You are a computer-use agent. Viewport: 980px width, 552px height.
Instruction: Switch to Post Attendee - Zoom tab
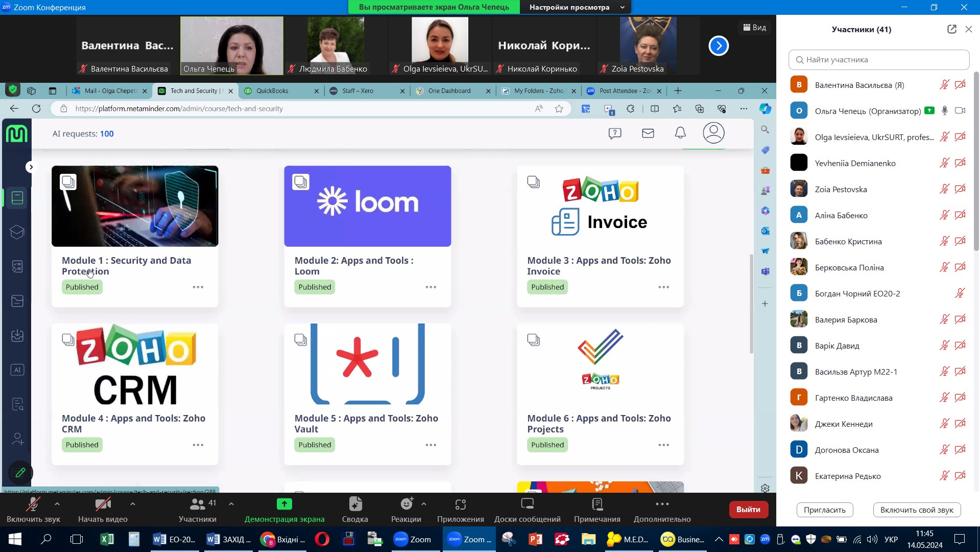coord(625,91)
